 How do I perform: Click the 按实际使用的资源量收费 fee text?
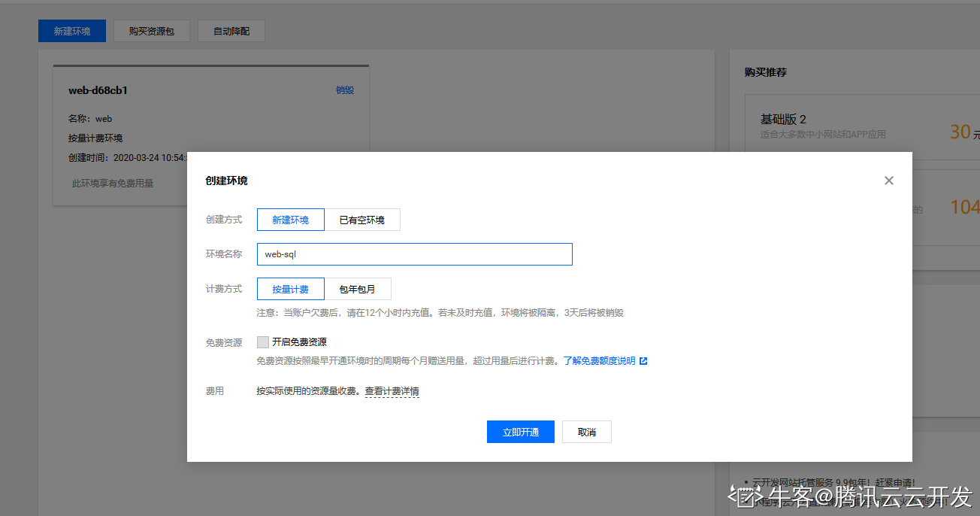click(309, 391)
